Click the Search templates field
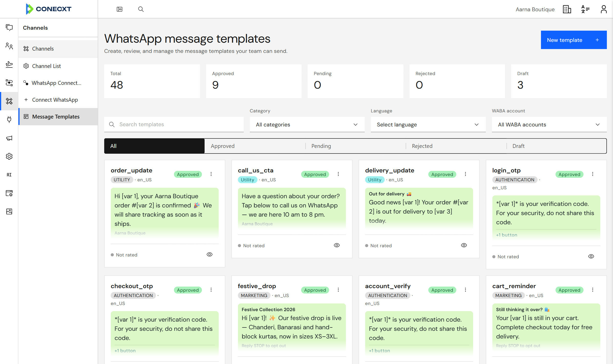613x364 pixels. 174,124
